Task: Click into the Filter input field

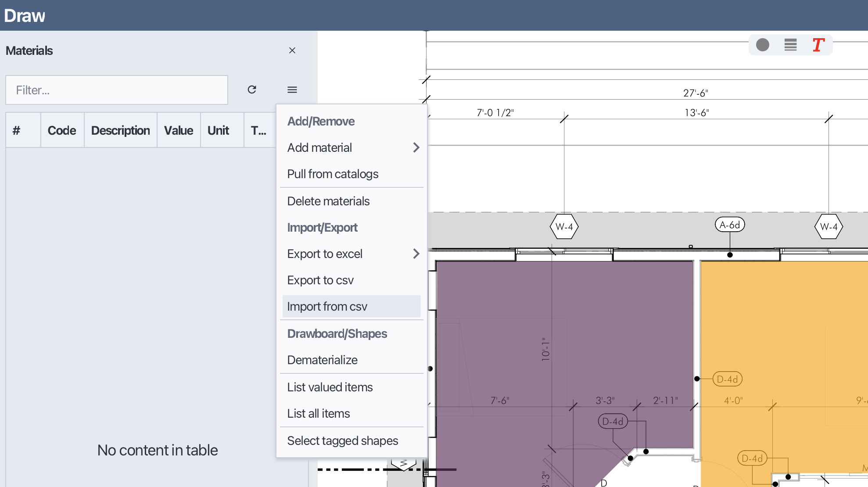Action: [x=116, y=90]
